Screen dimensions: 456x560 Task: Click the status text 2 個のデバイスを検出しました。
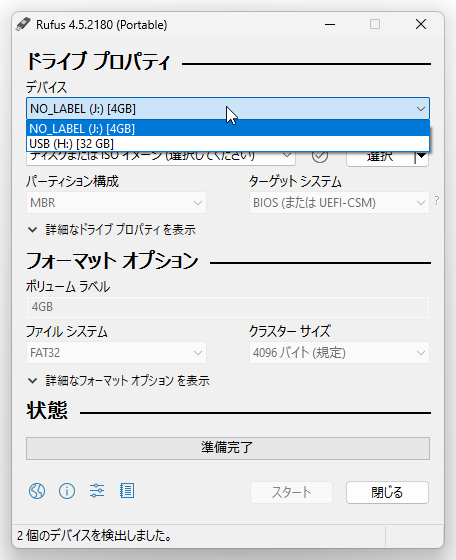[94, 536]
